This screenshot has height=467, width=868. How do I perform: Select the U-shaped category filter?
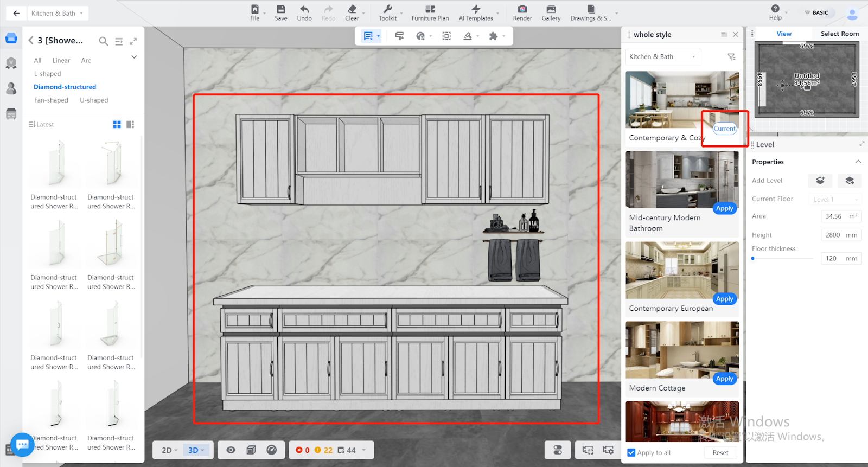(94, 100)
